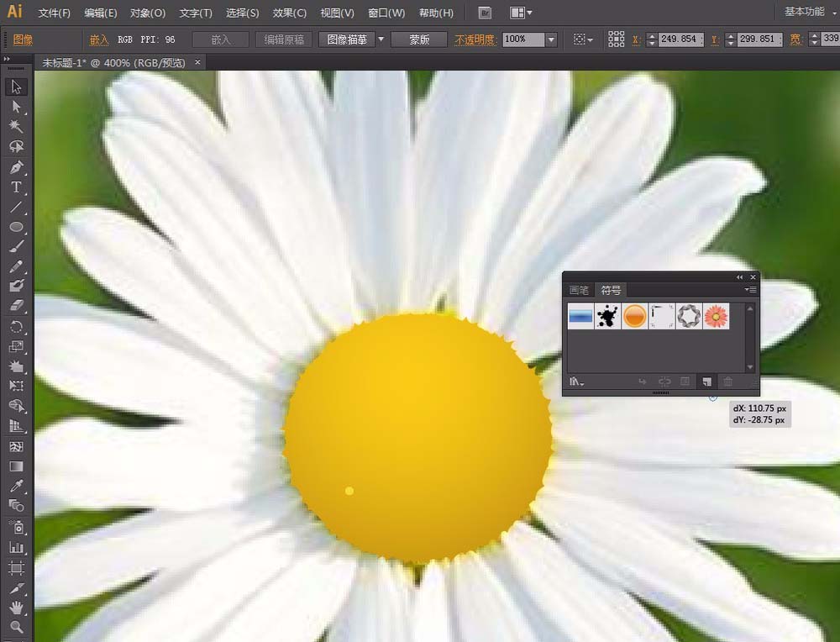
Task: Open the 效果(C) menu
Action: coord(289,13)
